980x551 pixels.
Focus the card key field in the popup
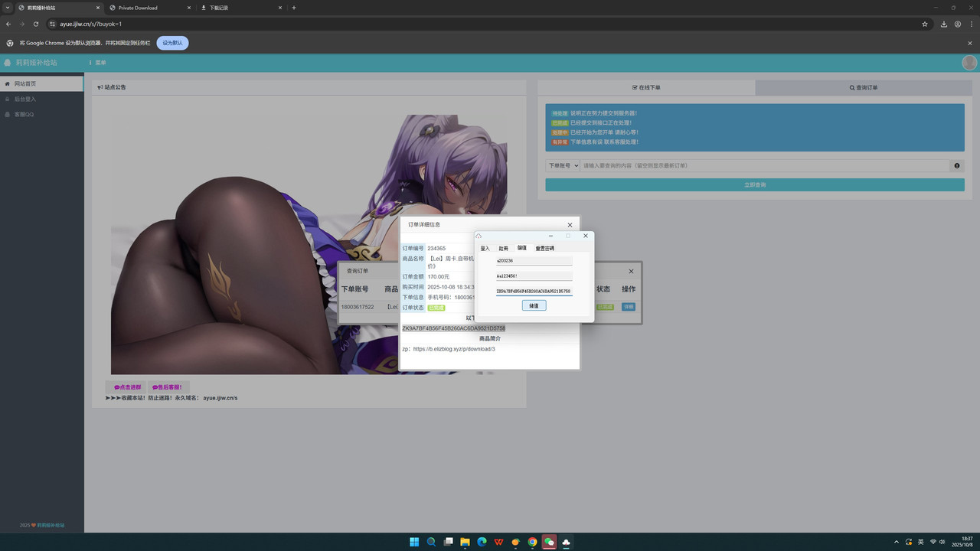[x=534, y=292]
